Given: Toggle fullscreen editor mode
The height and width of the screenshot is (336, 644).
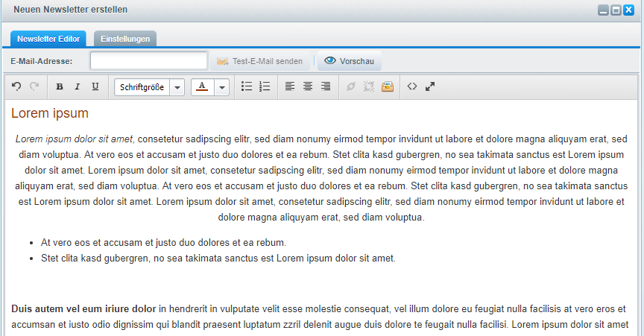Looking at the screenshot, I should click(x=430, y=86).
